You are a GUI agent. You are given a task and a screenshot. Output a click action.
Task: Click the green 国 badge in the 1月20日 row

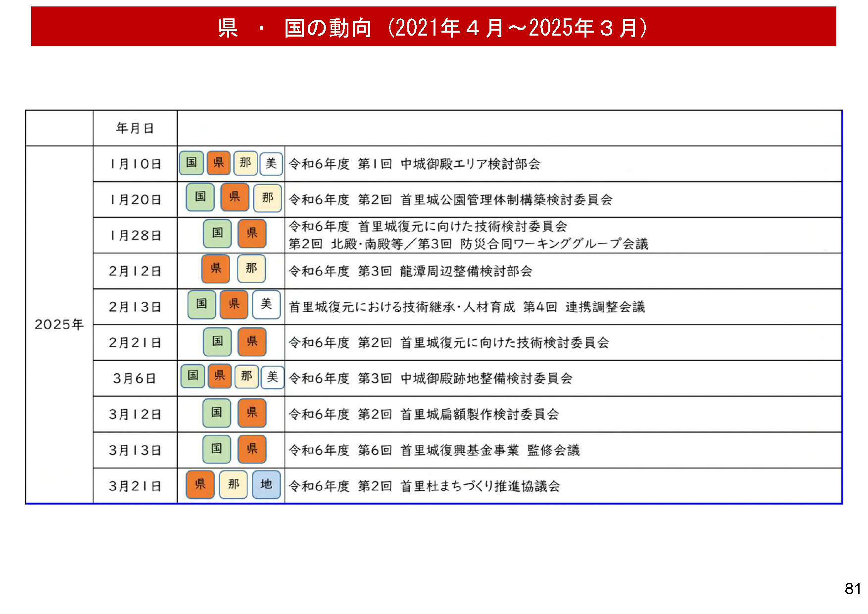tap(200, 197)
